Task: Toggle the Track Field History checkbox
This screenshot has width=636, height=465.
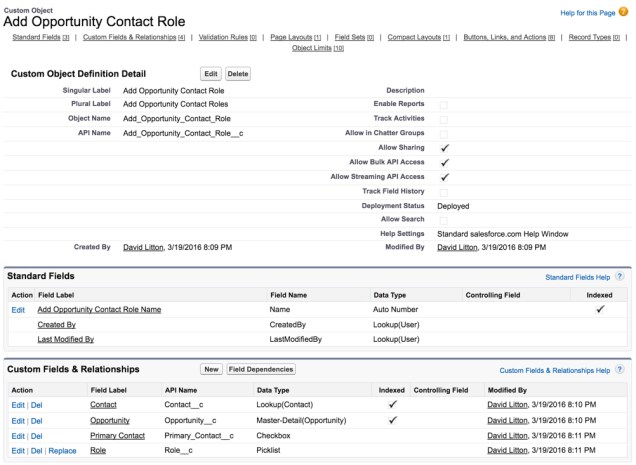Action: point(444,191)
